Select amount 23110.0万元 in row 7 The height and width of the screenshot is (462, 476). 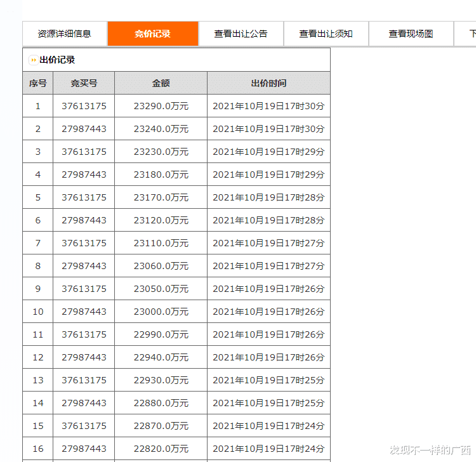click(x=161, y=243)
